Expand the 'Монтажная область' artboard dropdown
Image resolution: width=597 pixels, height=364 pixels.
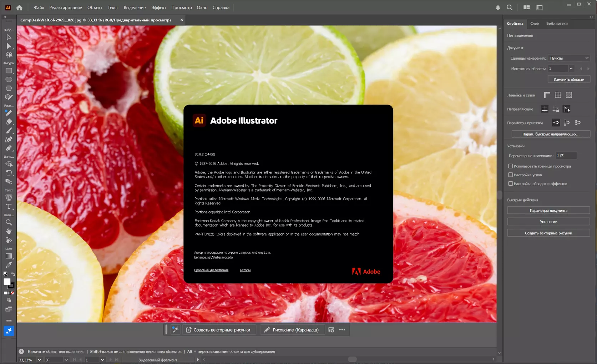[571, 69]
